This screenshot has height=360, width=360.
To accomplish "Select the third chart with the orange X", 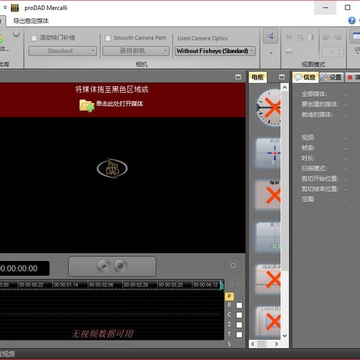I will (268, 195).
